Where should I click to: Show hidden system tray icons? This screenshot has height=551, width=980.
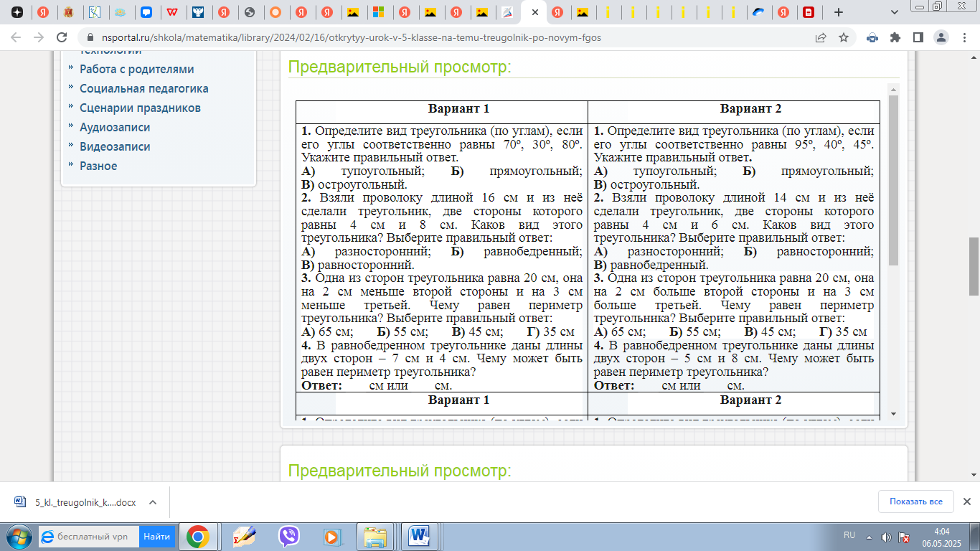869,537
